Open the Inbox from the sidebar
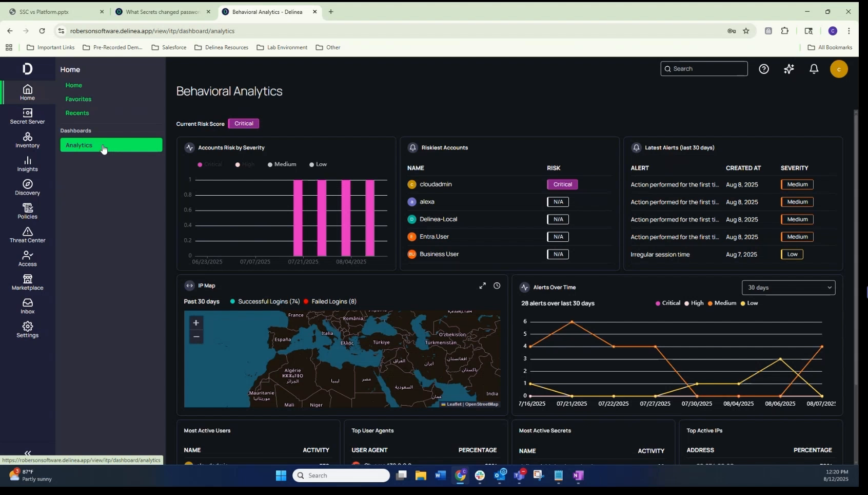This screenshot has height=495, width=868. (x=27, y=306)
